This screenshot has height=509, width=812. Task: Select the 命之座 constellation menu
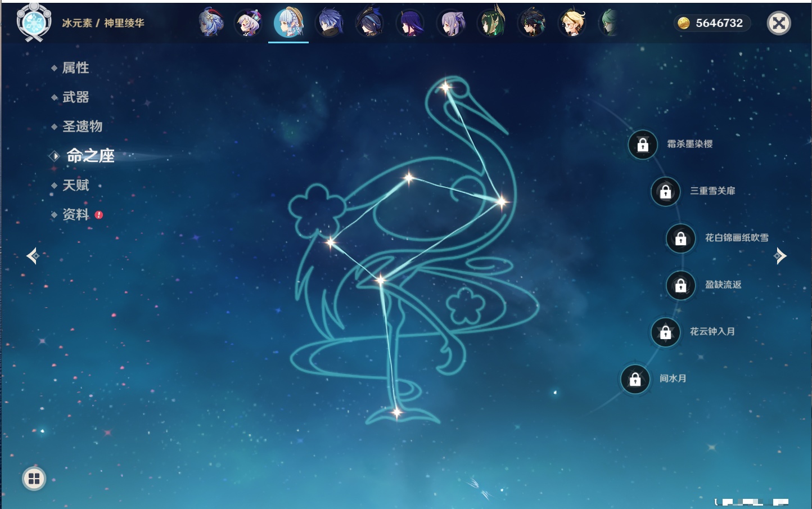[90, 156]
